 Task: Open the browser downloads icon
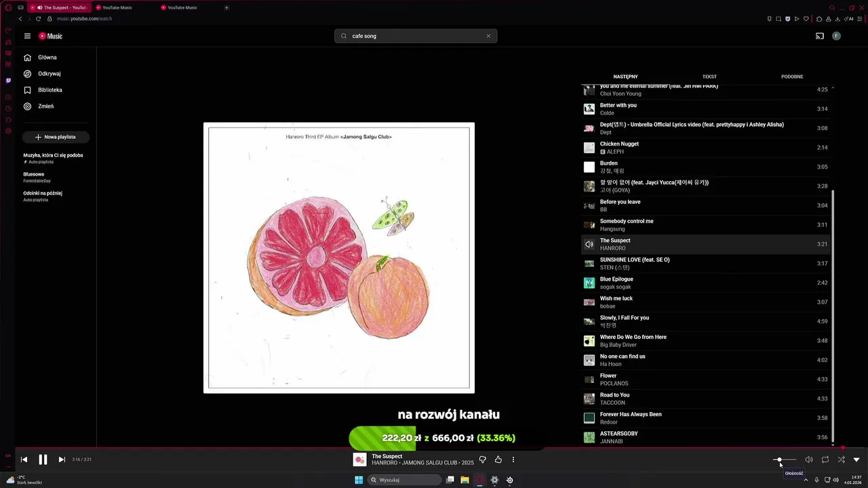coord(837,19)
